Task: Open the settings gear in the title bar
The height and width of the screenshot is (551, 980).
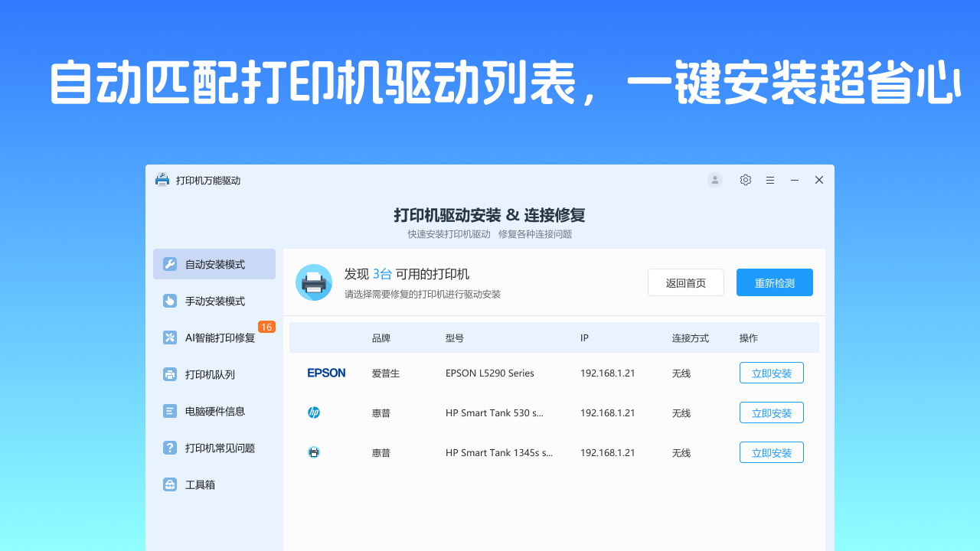Action: coord(745,180)
